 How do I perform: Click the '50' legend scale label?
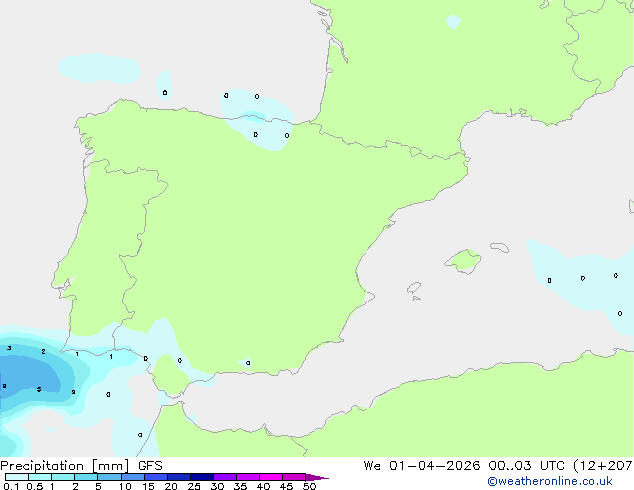pos(309,486)
